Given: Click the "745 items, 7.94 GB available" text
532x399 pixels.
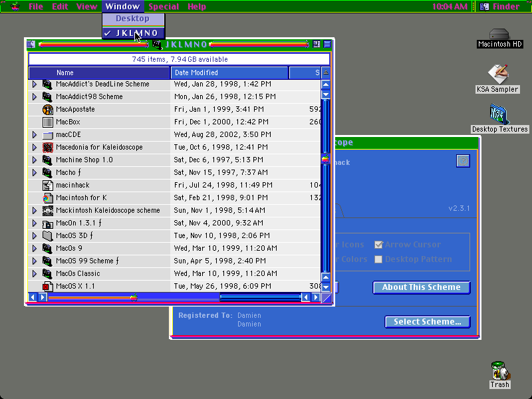Looking at the screenshot, I should pos(180,59).
